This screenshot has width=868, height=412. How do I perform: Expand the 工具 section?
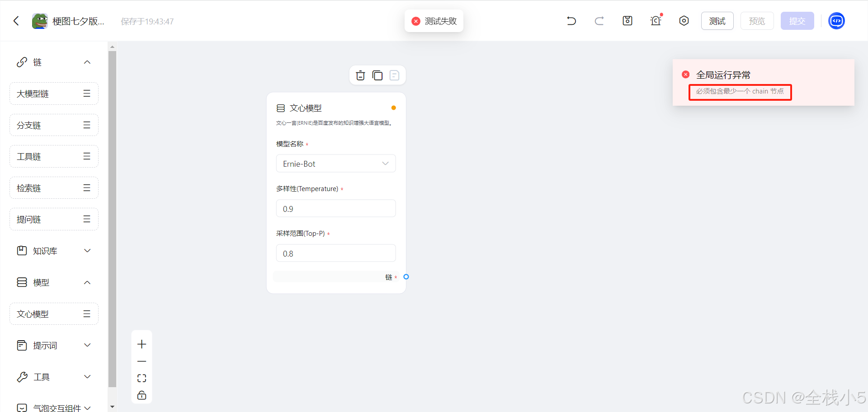click(x=87, y=377)
